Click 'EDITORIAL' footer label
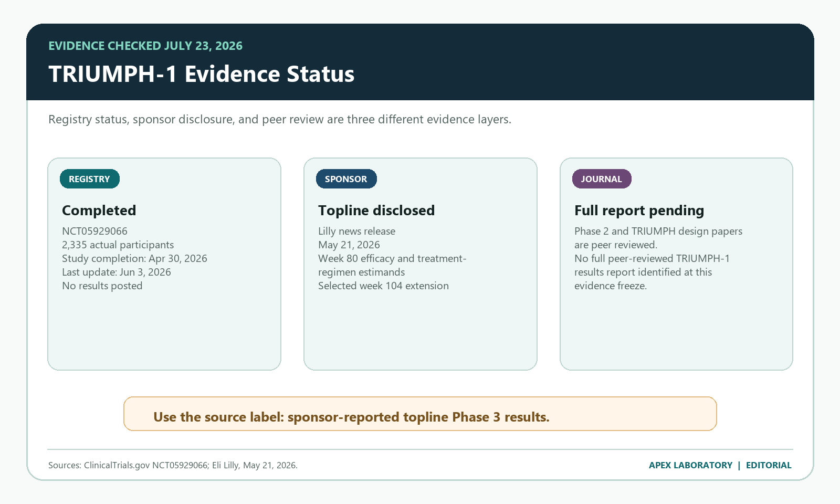Viewport: 840px width, 504px height. tap(769, 465)
